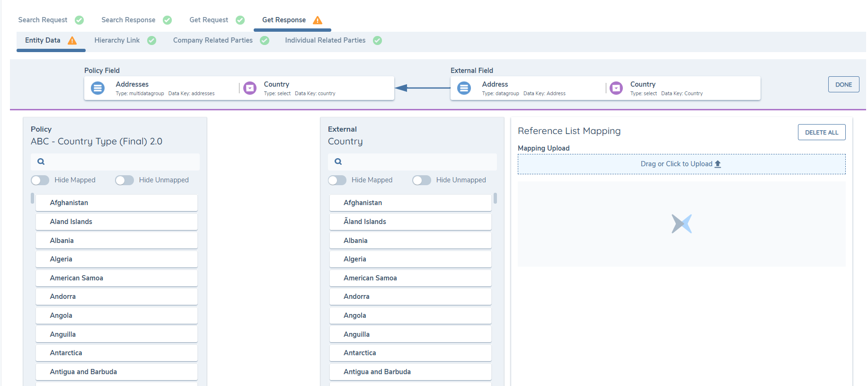Click the DELETE ALL button
Viewport: 868px width, 386px height.
coord(821,133)
